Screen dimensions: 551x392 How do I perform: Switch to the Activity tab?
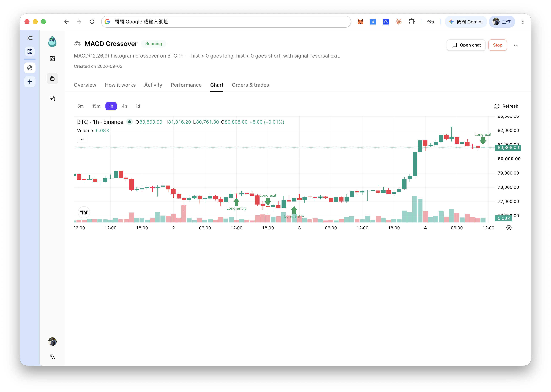[x=153, y=85]
